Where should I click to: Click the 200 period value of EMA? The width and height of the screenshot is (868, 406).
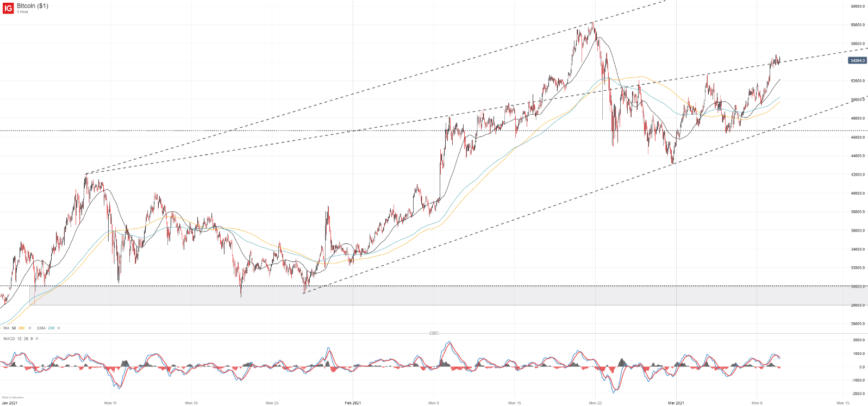pos(51,328)
